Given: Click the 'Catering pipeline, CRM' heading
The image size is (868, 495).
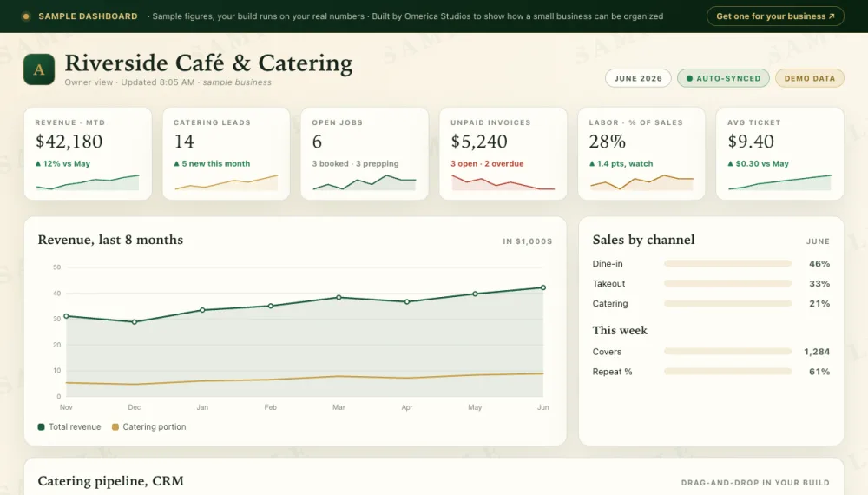Looking at the screenshot, I should pos(111,481).
